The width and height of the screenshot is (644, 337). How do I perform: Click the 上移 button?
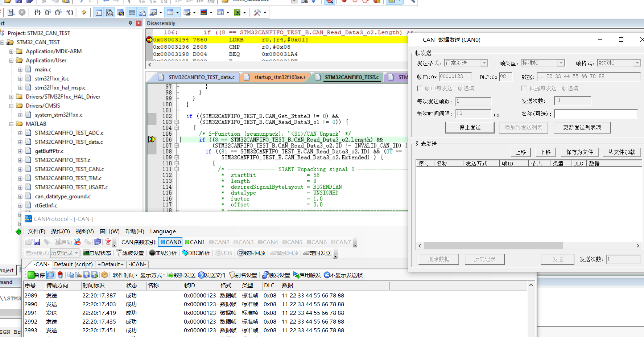(x=520, y=152)
